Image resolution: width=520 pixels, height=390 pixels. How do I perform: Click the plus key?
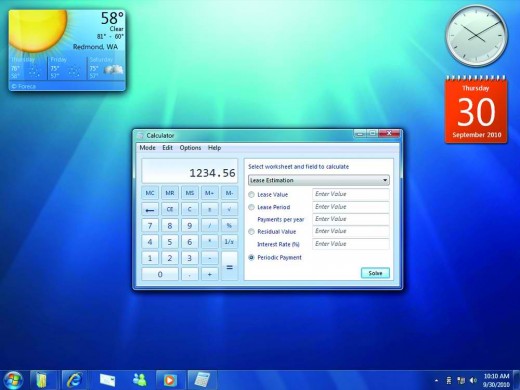click(x=209, y=274)
